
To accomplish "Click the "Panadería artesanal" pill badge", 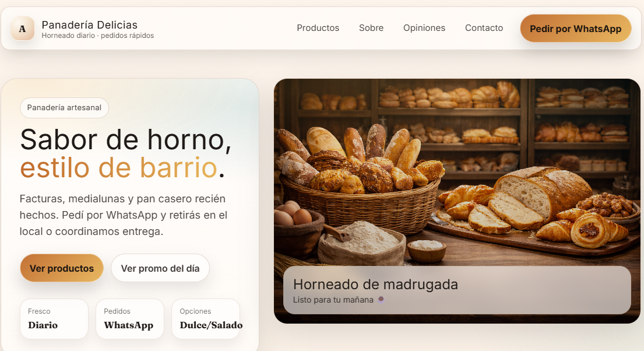I will point(64,108).
